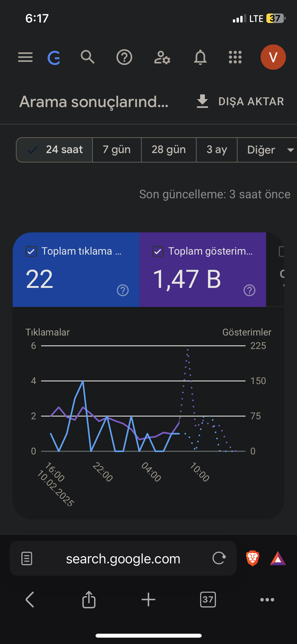Select the 7 gün range tab
This screenshot has width=297, height=644.
coord(117,150)
